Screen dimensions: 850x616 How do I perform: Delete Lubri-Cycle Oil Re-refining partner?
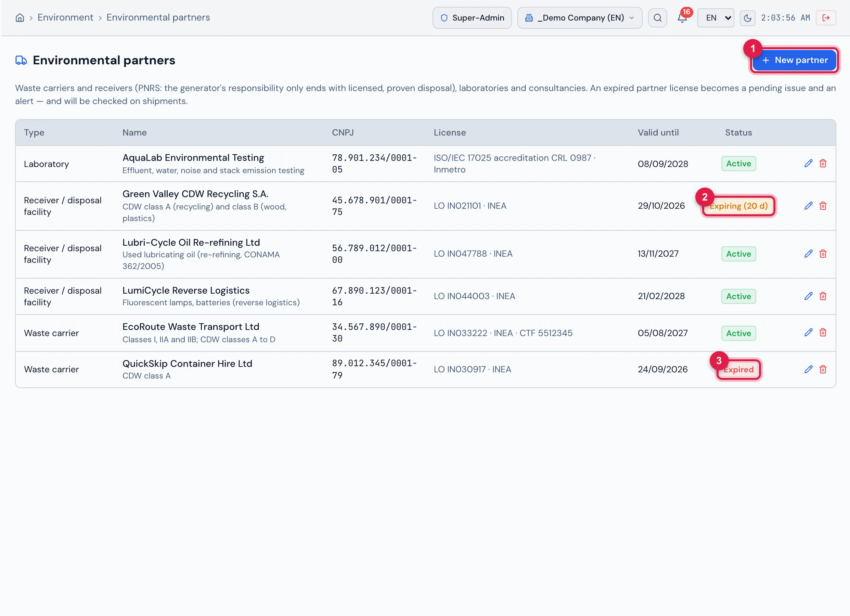(x=823, y=254)
